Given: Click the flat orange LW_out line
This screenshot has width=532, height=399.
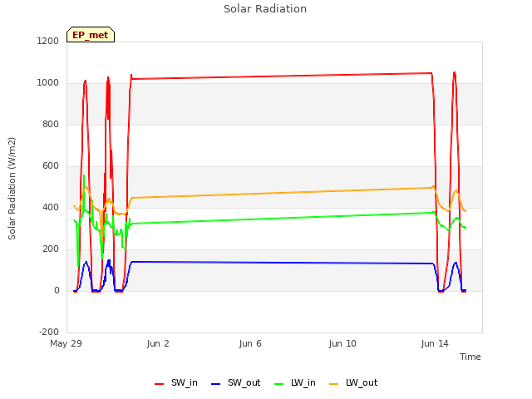Looking at the screenshot, I should pyautogui.click(x=282, y=192).
